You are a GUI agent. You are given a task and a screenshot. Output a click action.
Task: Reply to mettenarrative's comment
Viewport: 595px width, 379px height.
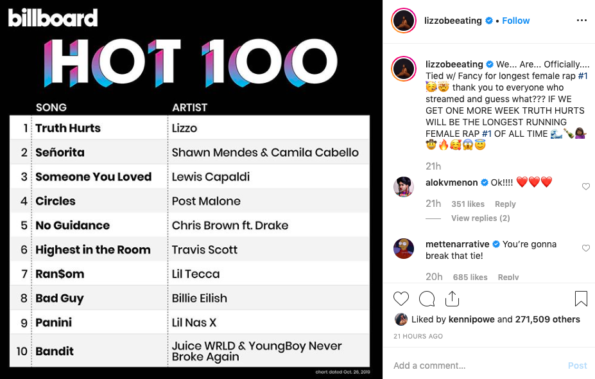click(x=508, y=277)
